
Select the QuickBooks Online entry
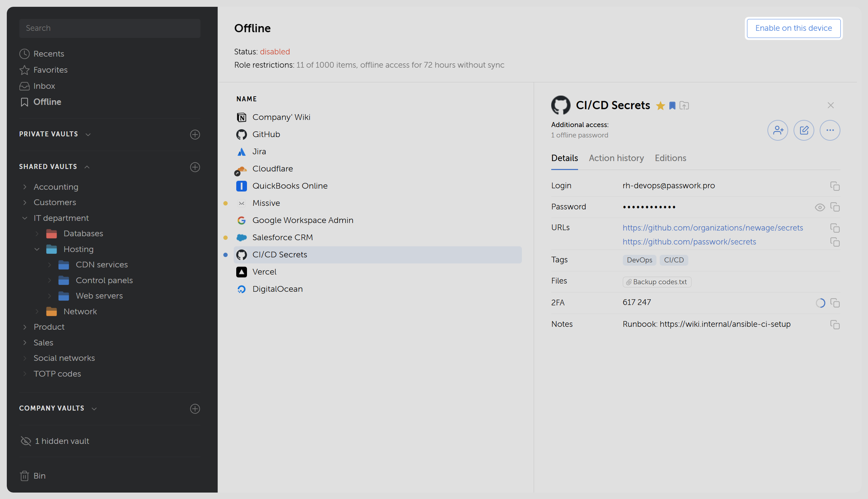378,186
